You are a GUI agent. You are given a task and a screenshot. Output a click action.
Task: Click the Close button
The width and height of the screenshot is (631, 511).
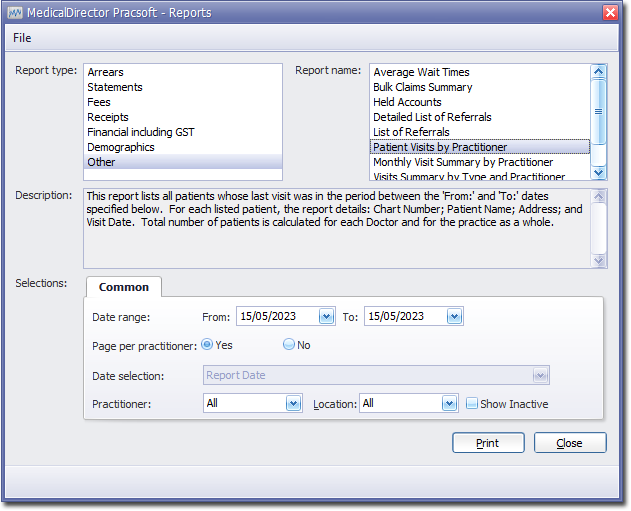tap(570, 443)
